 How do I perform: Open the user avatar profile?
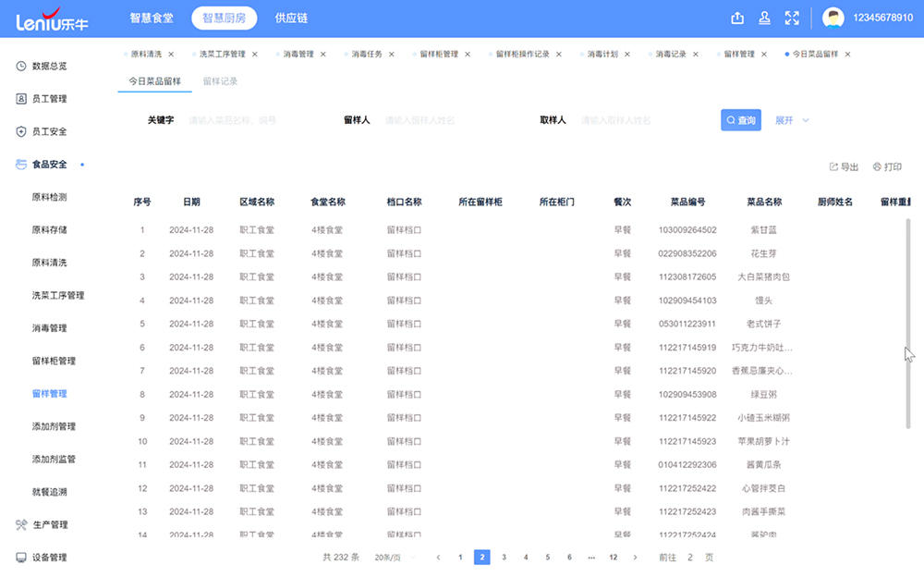pos(833,18)
